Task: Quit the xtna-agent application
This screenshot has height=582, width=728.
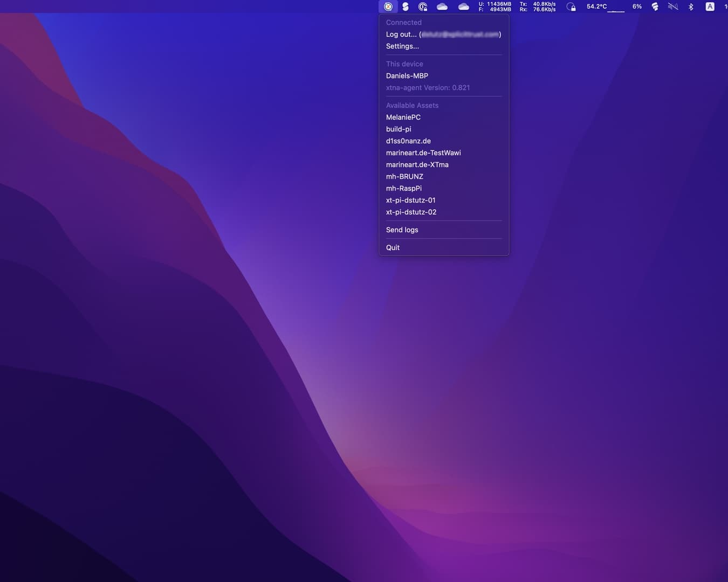Action: click(444, 247)
